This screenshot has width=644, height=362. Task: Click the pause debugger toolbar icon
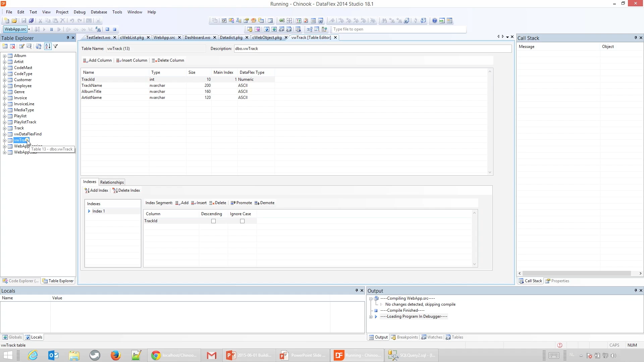point(51,29)
